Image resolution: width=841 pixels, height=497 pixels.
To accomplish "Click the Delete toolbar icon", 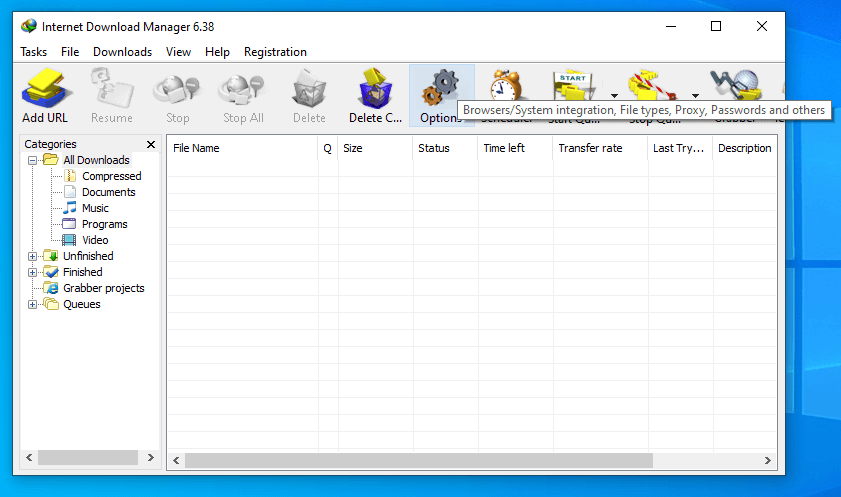I will click(309, 88).
